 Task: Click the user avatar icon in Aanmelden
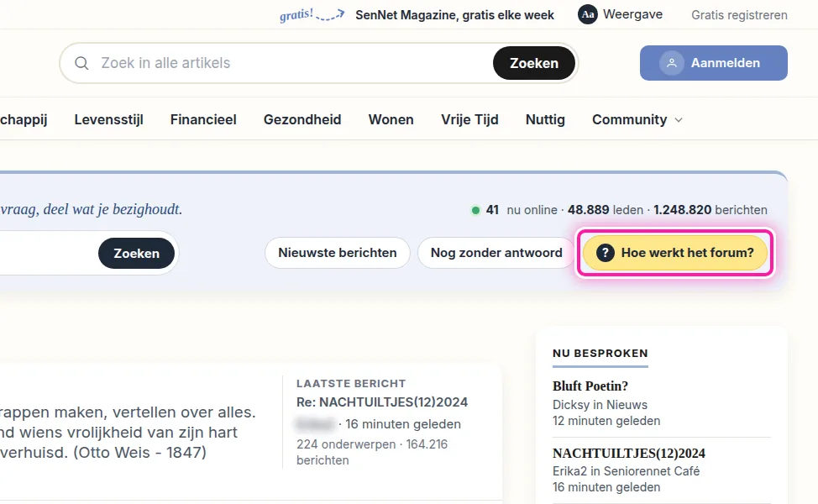click(x=672, y=63)
